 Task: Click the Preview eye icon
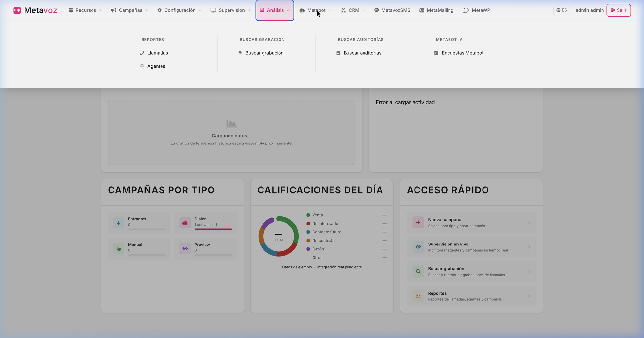coord(185,249)
